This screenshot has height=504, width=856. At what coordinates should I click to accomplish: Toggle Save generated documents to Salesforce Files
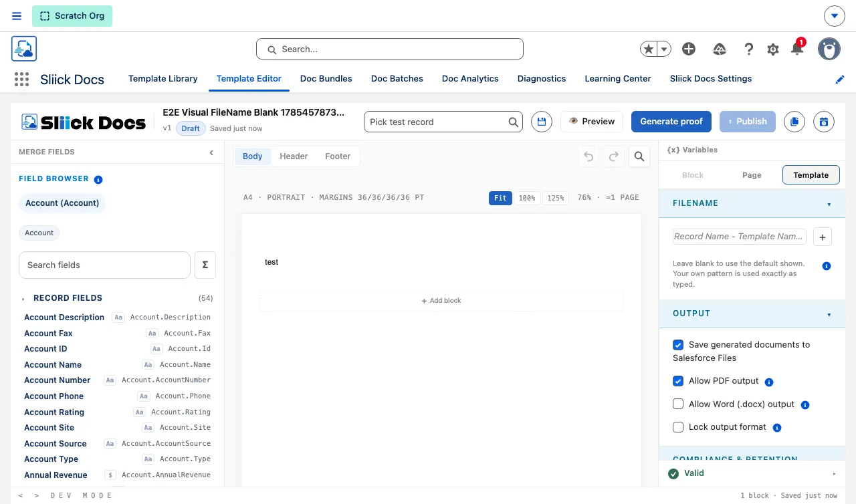tap(678, 345)
